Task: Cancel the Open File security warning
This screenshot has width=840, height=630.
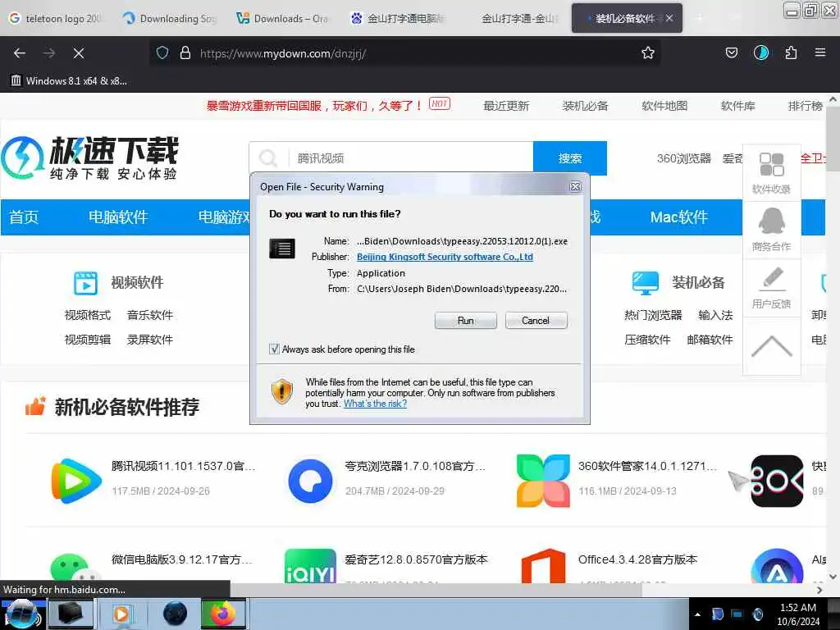Action: pos(535,321)
